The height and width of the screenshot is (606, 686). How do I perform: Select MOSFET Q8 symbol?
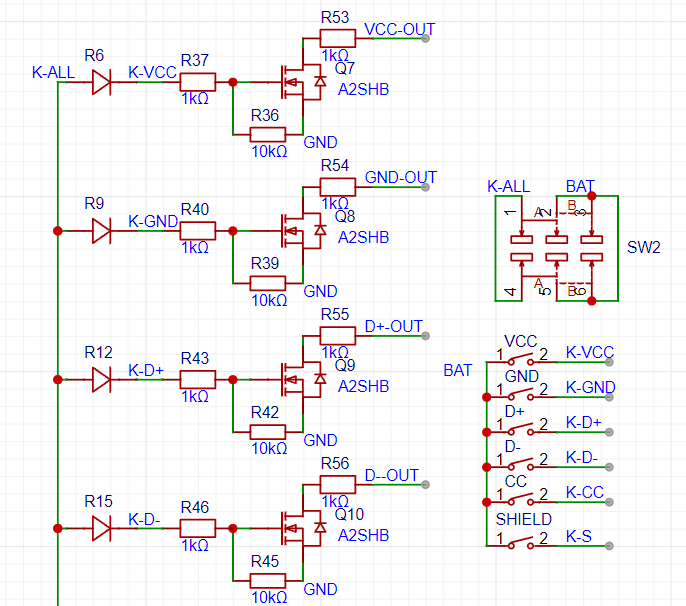point(303,231)
